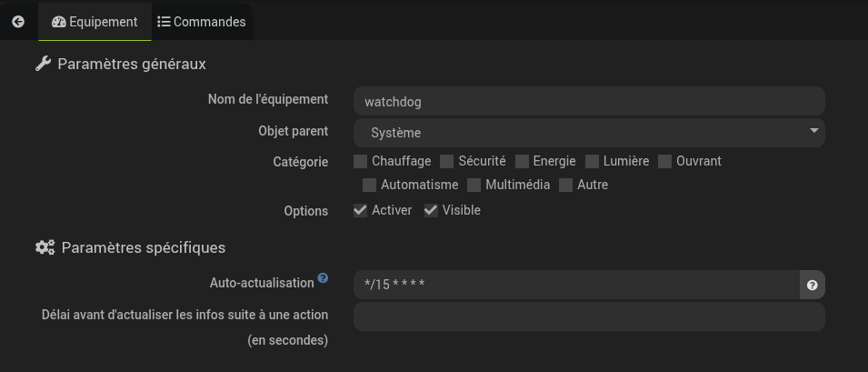868x372 pixels.
Task: Click the back arrow icon
Action: pyautogui.click(x=18, y=21)
